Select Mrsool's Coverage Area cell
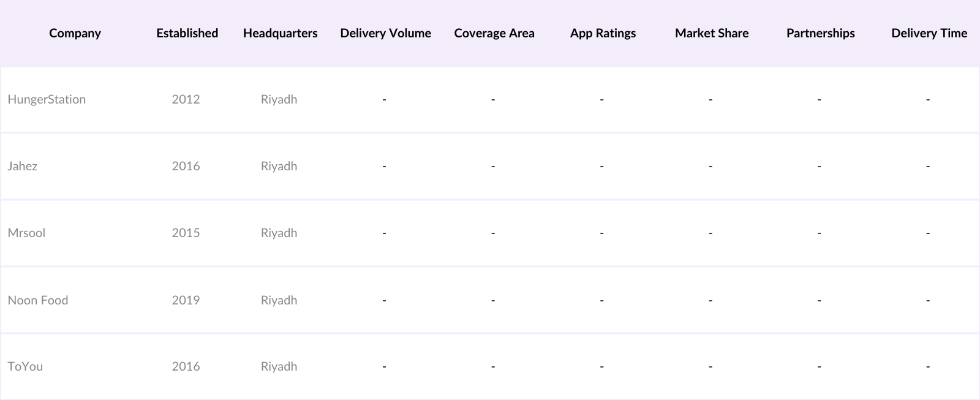Image resolution: width=980 pixels, height=400 pixels. tap(493, 233)
